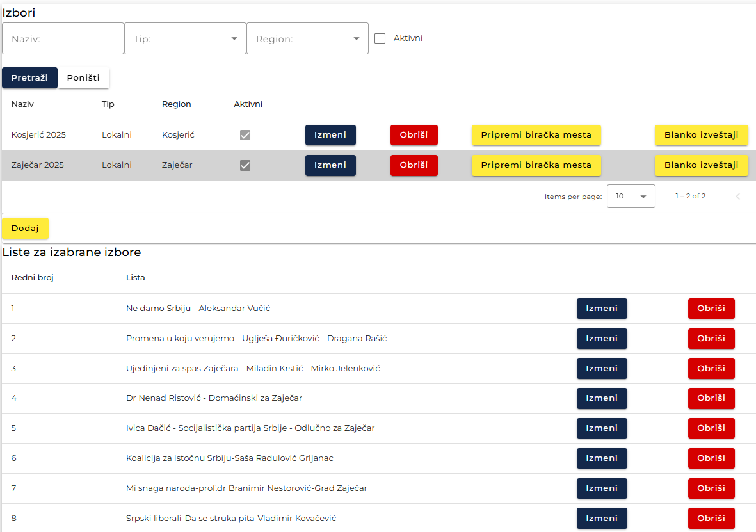756x532 pixels.
Task: Edit list Koalicija za istočnu Srbiju
Action: coord(602,458)
